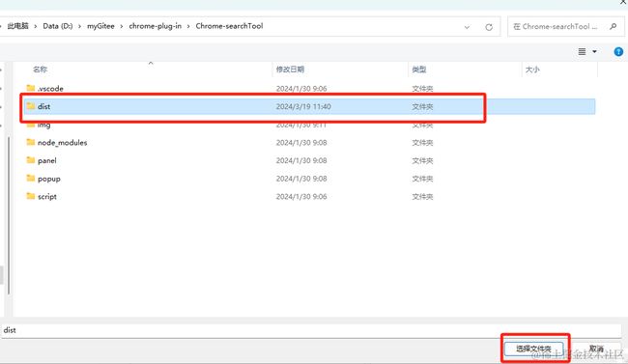
Task: Sort by 大小 column header
Action: (x=532, y=70)
